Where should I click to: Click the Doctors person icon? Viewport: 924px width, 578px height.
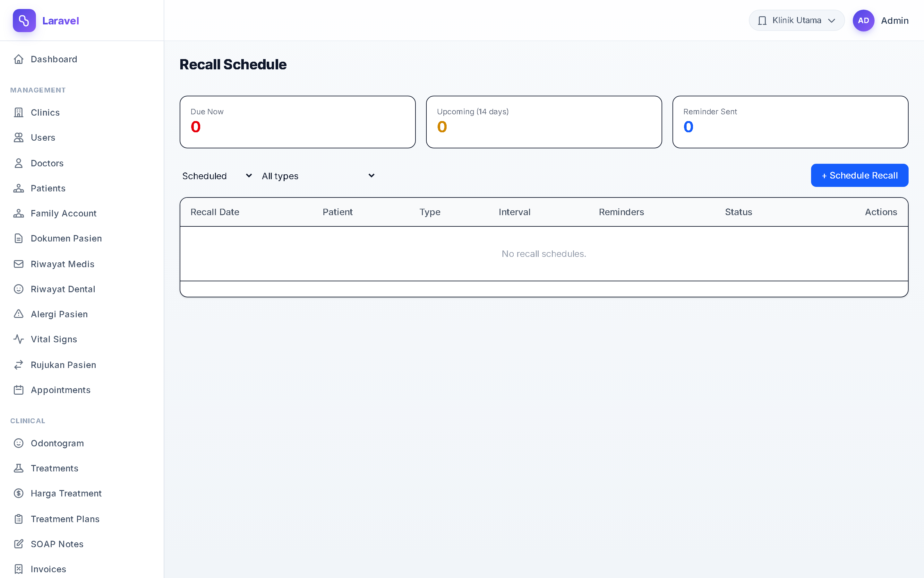click(x=19, y=163)
